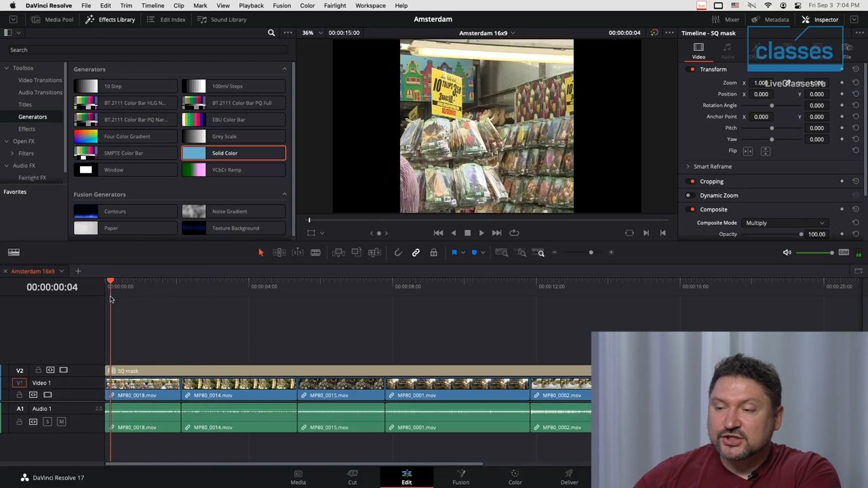Image resolution: width=868 pixels, height=488 pixels.
Task: Collapse the Generators section
Action: click(x=284, y=69)
